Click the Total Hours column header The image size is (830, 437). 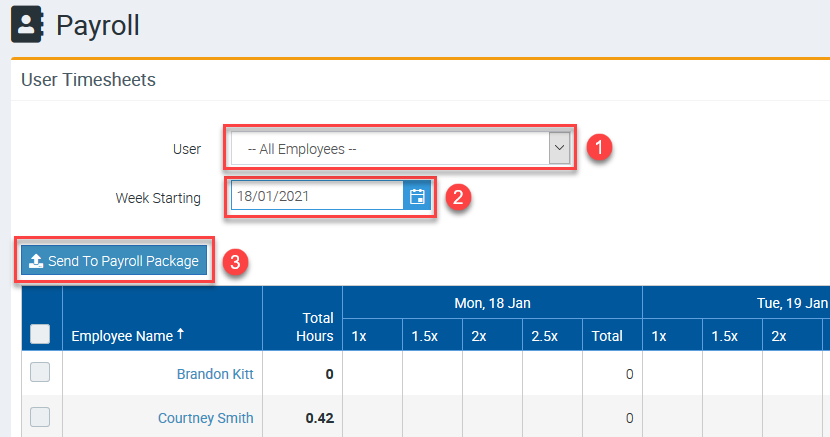pos(314,327)
